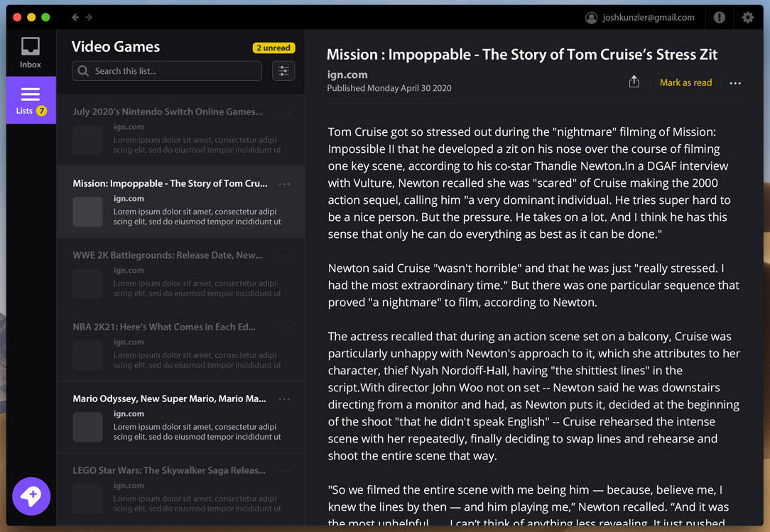Screen dimensions: 770x532
Task: Open options for Mario Odyssey item
Action: coord(284,399)
